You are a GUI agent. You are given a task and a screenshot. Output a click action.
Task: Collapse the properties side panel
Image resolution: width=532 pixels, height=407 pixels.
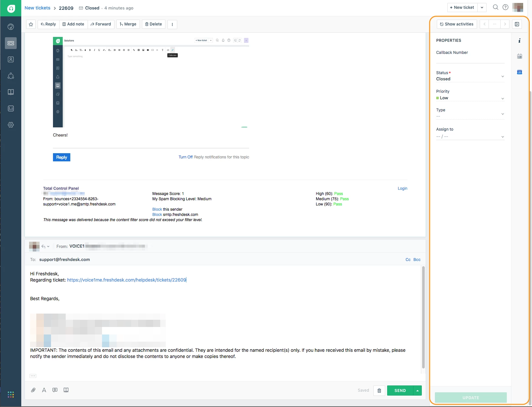pos(517,24)
